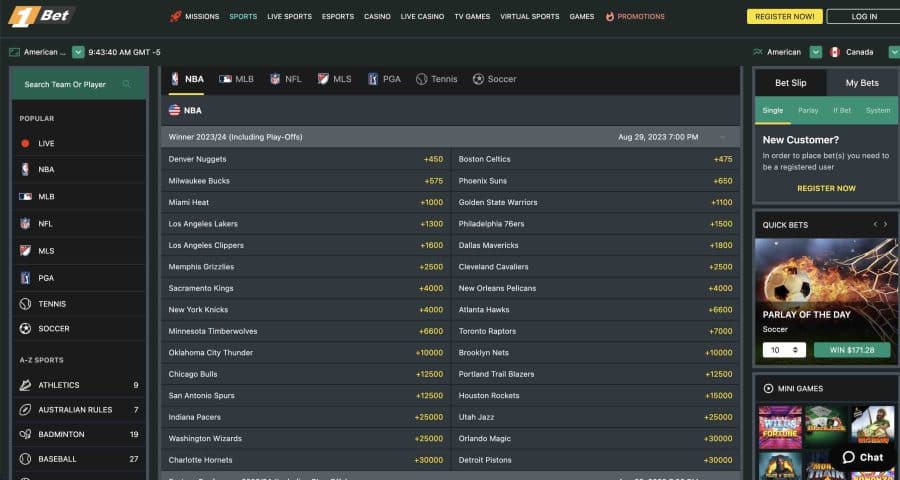Click the search magnifier icon
900x480 pixels.
(127, 84)
